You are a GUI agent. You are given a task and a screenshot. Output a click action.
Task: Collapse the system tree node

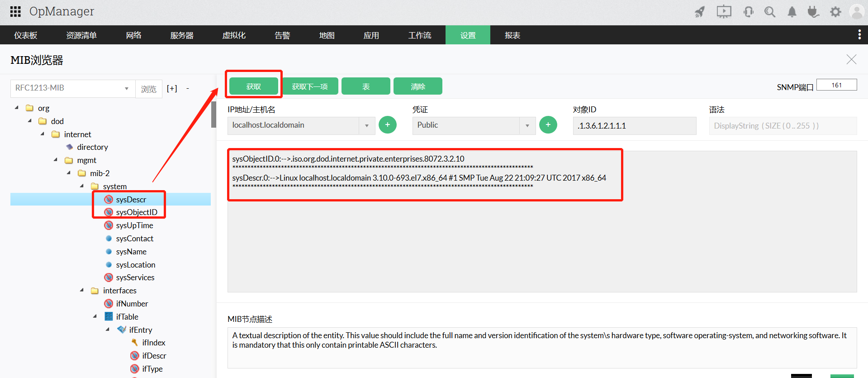coord(82,186)
